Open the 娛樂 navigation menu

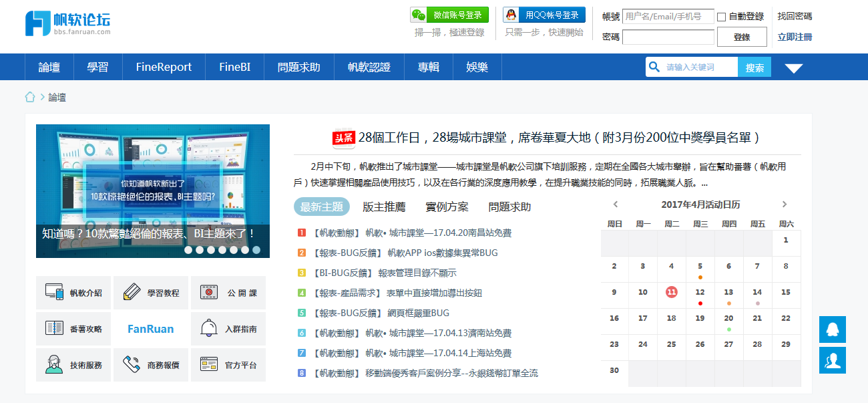coord(477,67)
